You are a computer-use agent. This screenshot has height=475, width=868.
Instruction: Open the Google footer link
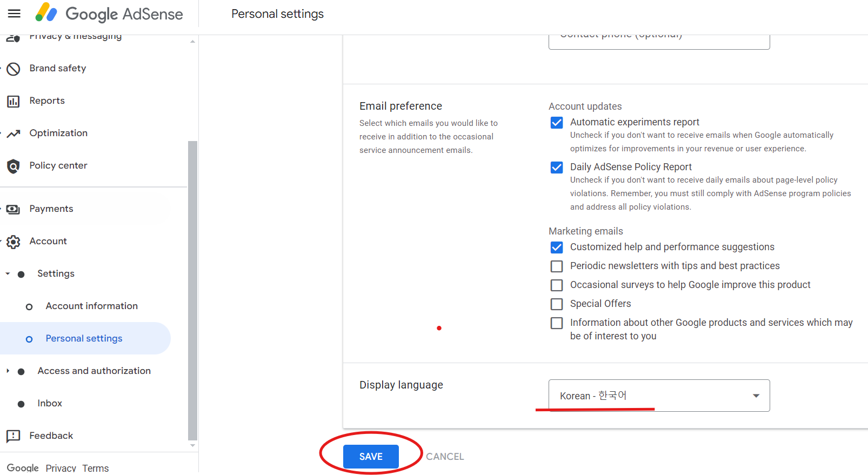23,468
